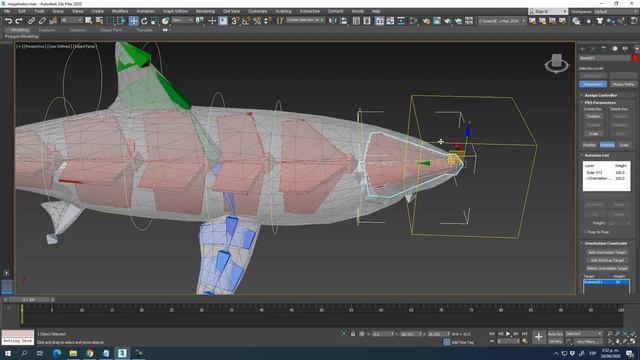Select the Rotation PRS button
Screen dimensions: 640x360
point(607,145)
